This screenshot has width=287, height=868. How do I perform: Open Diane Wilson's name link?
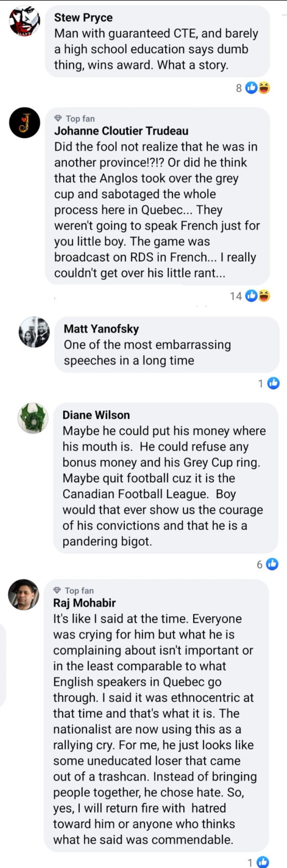[x=96, y=415]
